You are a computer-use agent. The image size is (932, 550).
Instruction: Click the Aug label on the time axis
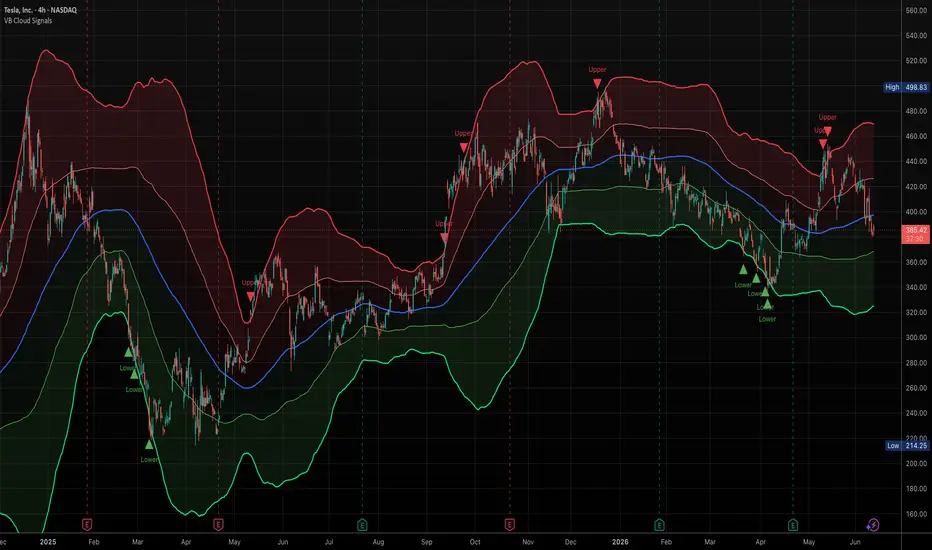(x=378, y=542)
